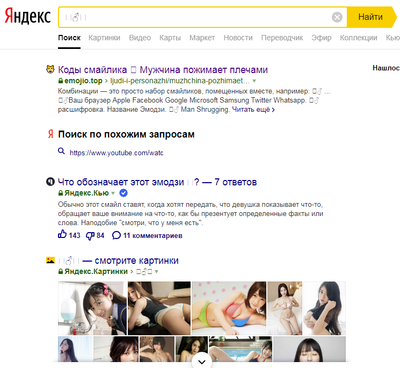Image resolution: width=400 pixels, height=368 pixels.
Task: Click the blue verified badge next to Яндекс.Кью
Action: (123, 193)
